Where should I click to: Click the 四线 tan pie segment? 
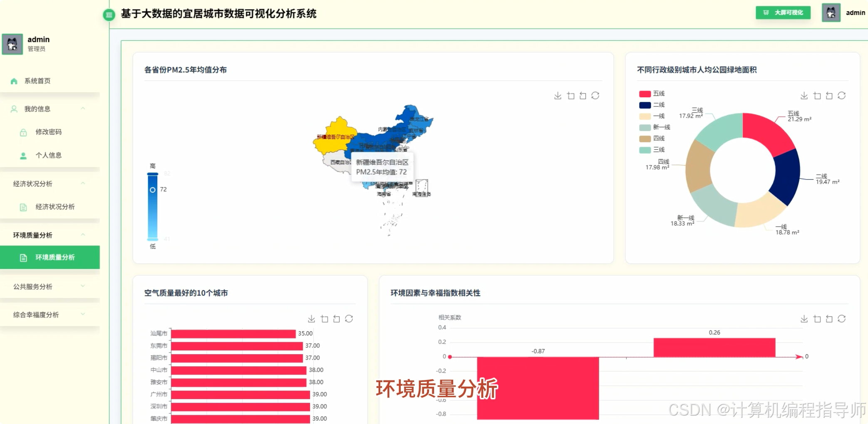point(699,167)
